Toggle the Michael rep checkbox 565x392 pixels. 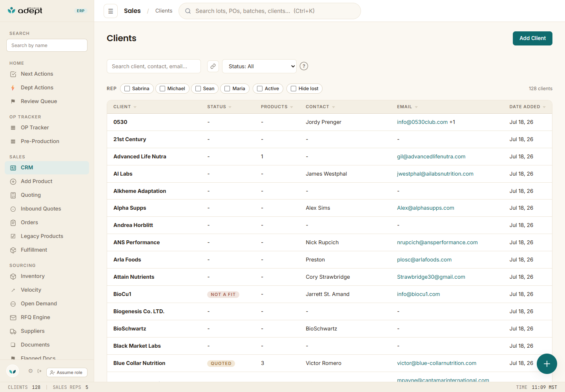click(162, 89)
